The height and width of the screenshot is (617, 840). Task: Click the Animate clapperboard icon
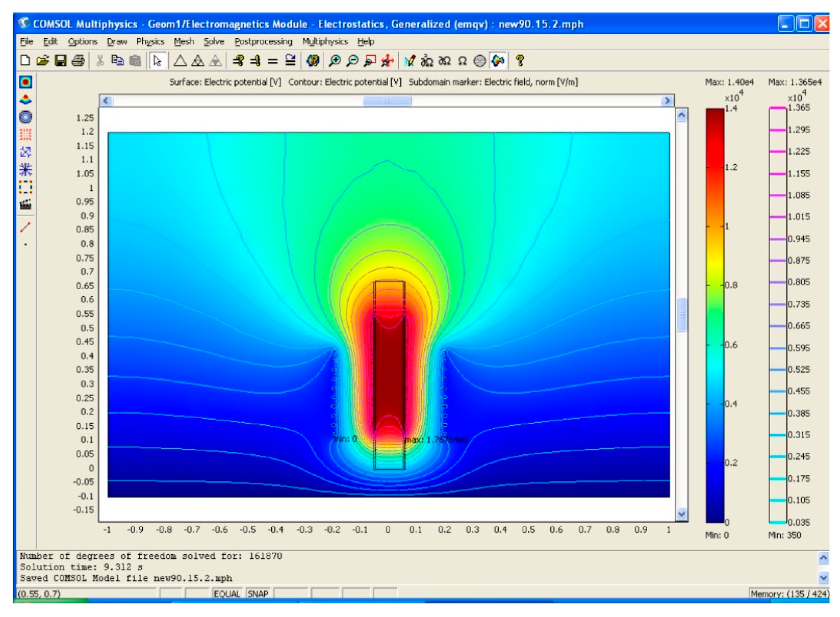click(25, 204)
